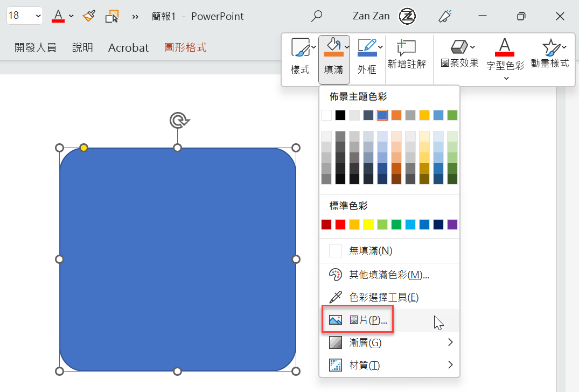This screenshot has width=579, height=392.
Task: Click the 動畫樣式 star icon
Action: tap(551, 47)
